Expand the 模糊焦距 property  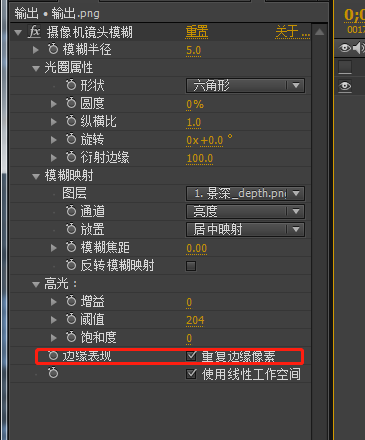pyautogui.click(x=54, y=248)
